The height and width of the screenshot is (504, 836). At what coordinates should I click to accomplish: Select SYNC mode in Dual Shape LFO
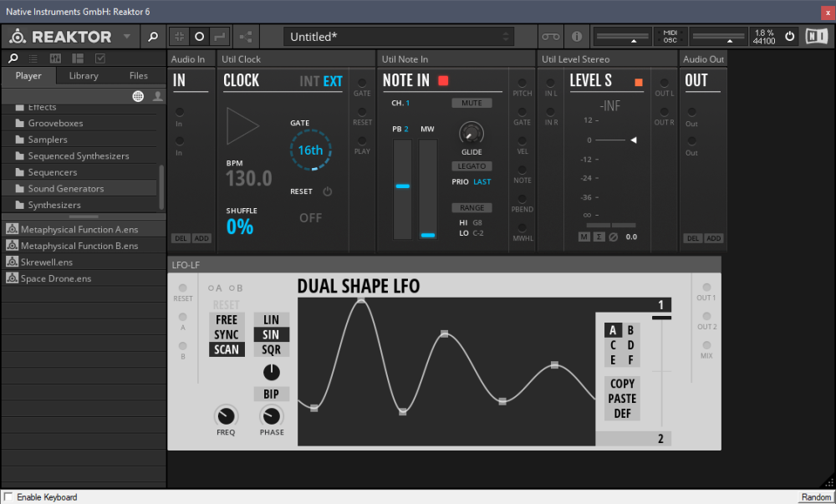click(x=227, y=334)
